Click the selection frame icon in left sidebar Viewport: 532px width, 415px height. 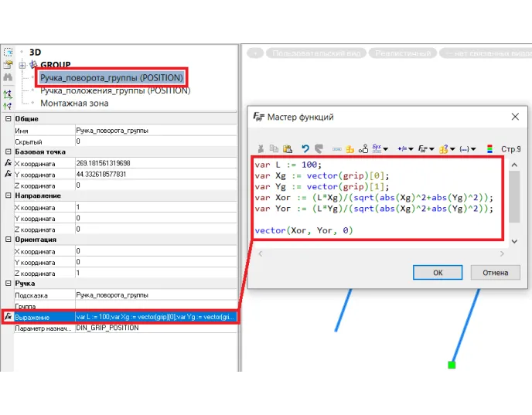pyautogui.click(x=9, y=53)
